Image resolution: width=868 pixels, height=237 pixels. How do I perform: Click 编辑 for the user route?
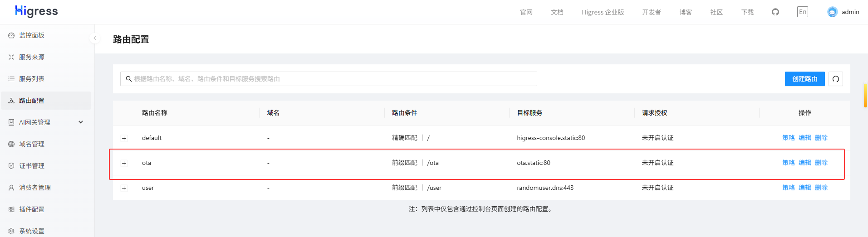point(804,188)
